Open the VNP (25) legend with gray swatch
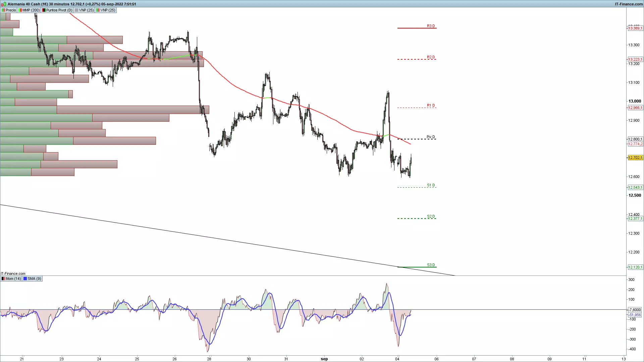This screenshot has height=362, width=644. click(84, 10)
